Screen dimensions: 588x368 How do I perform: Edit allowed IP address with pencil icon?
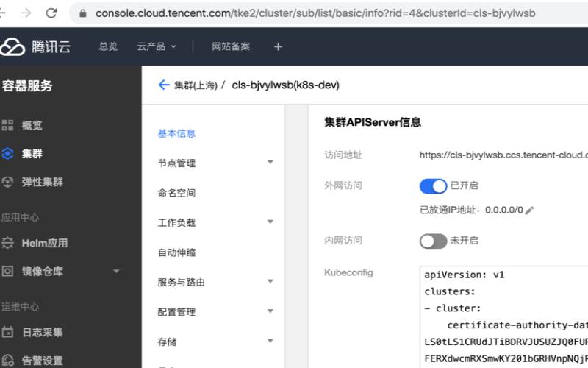tap(529, 210)
